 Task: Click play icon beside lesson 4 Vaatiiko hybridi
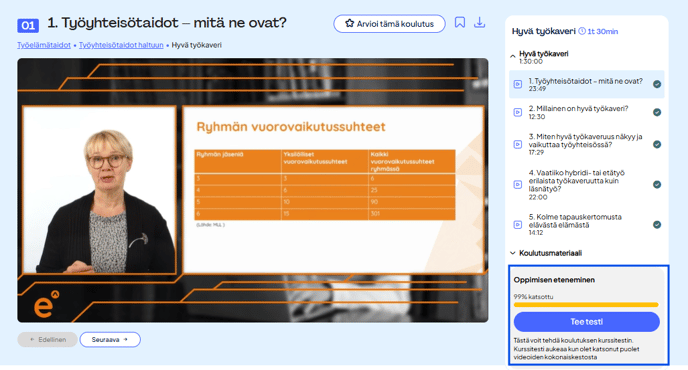[518, 185]
